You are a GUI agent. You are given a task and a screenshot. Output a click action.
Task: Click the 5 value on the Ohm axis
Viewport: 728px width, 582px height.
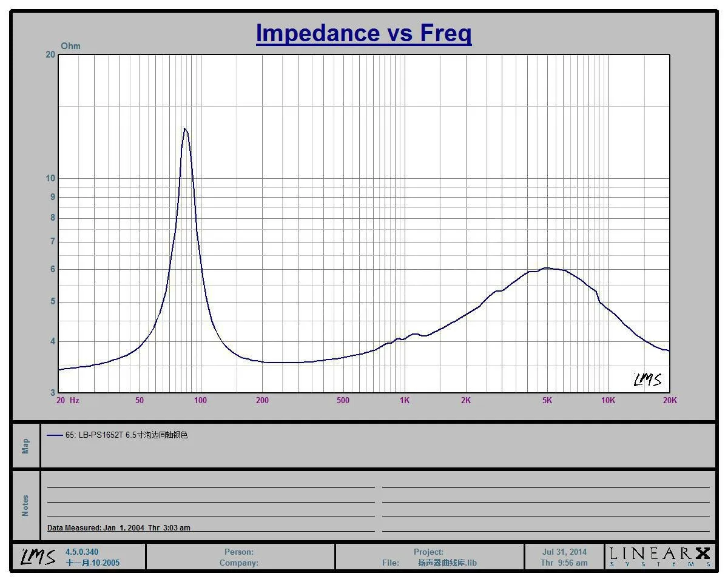coord(53,301)
